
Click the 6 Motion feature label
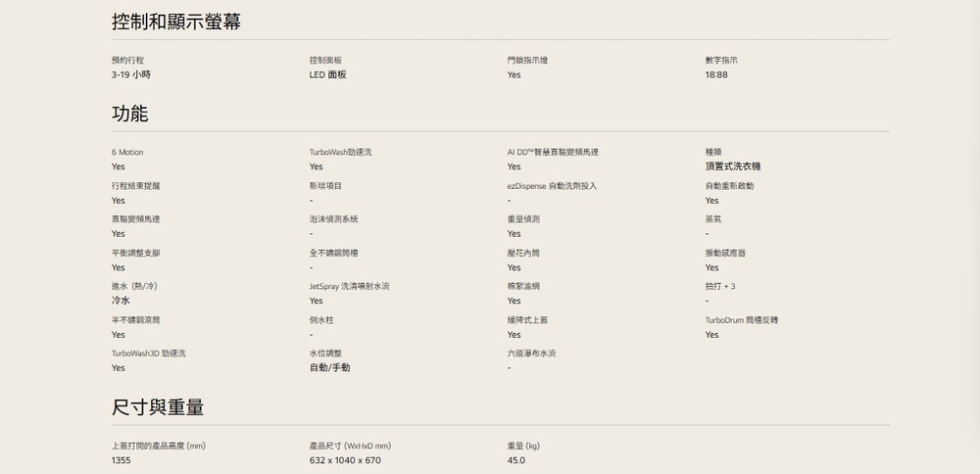click(x=127, y=153)
